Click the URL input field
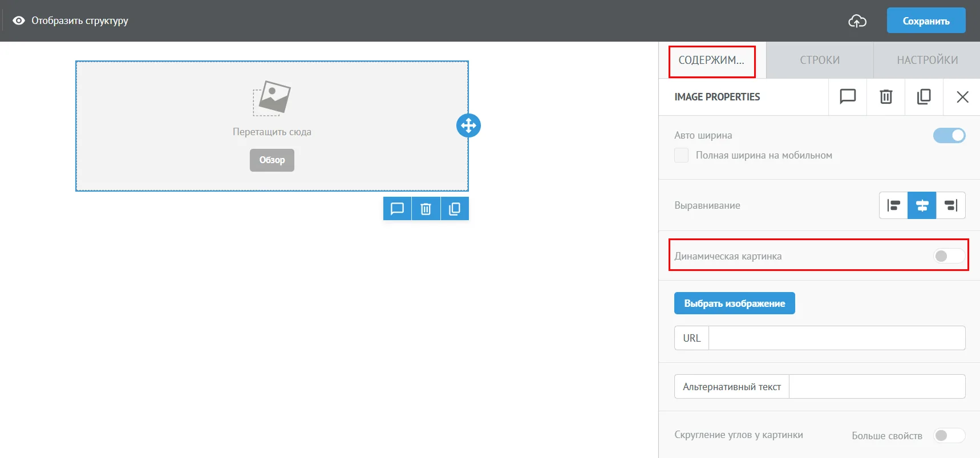 click(x=837, y=338)
